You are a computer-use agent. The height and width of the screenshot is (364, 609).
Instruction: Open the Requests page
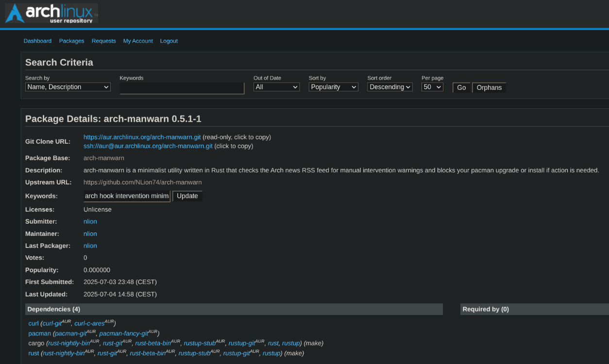[104, 41]
